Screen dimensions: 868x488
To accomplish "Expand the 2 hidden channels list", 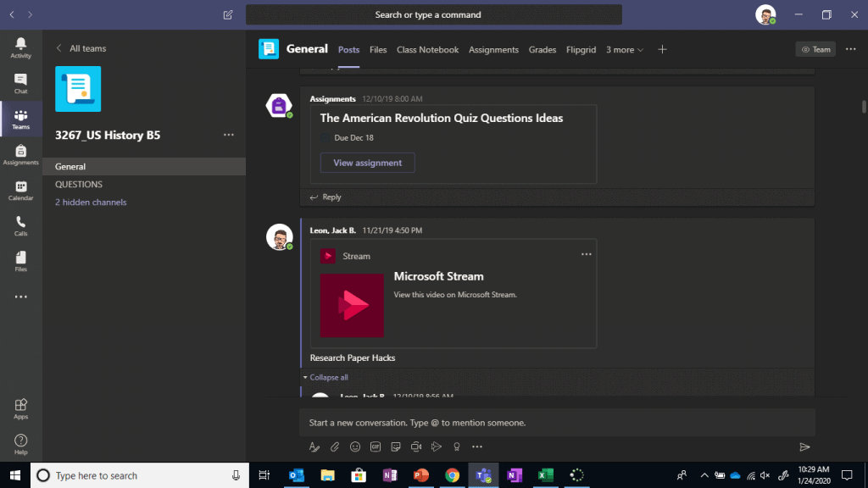I will 91,202.
